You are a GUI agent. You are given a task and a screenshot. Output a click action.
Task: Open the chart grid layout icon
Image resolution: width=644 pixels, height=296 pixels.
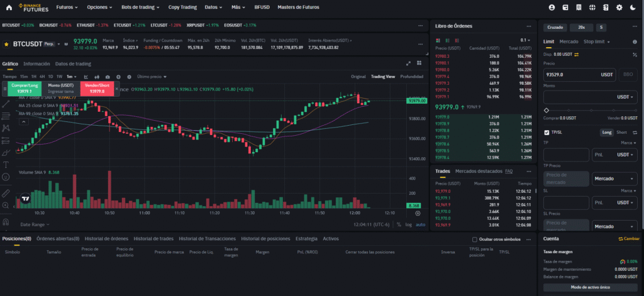tap(419, 63)
